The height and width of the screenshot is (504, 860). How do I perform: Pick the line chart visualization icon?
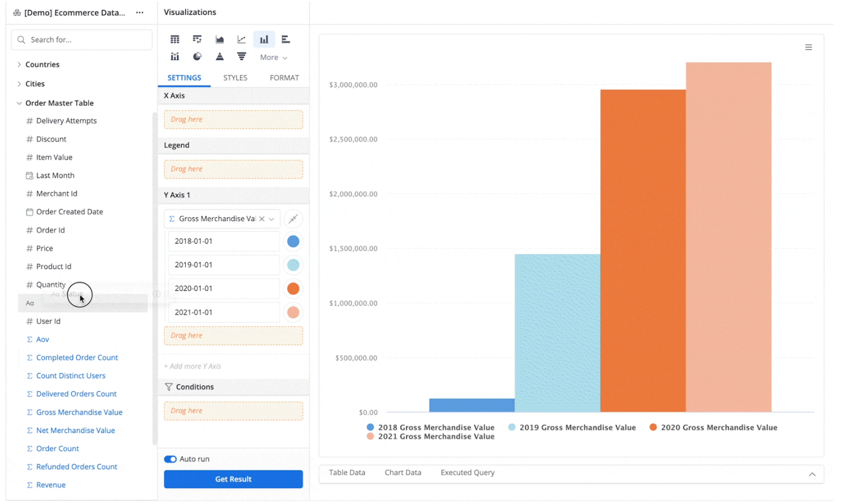coord(242,39)
